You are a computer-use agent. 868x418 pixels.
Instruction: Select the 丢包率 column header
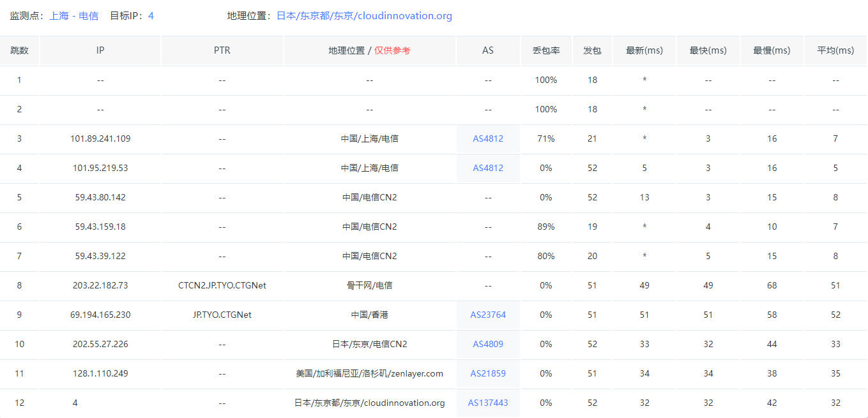click(546, 50)
